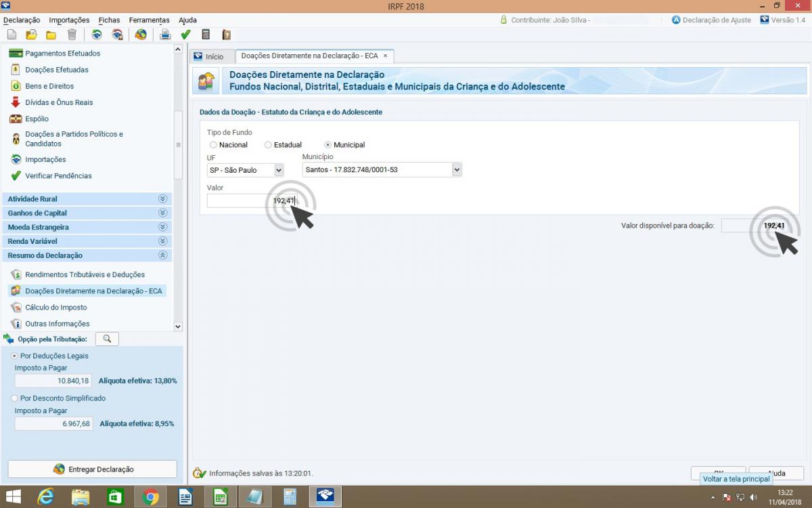Open Doações a Partidos Políticos e Candidatos
The image size is (812, 508).
click(74, 139)
